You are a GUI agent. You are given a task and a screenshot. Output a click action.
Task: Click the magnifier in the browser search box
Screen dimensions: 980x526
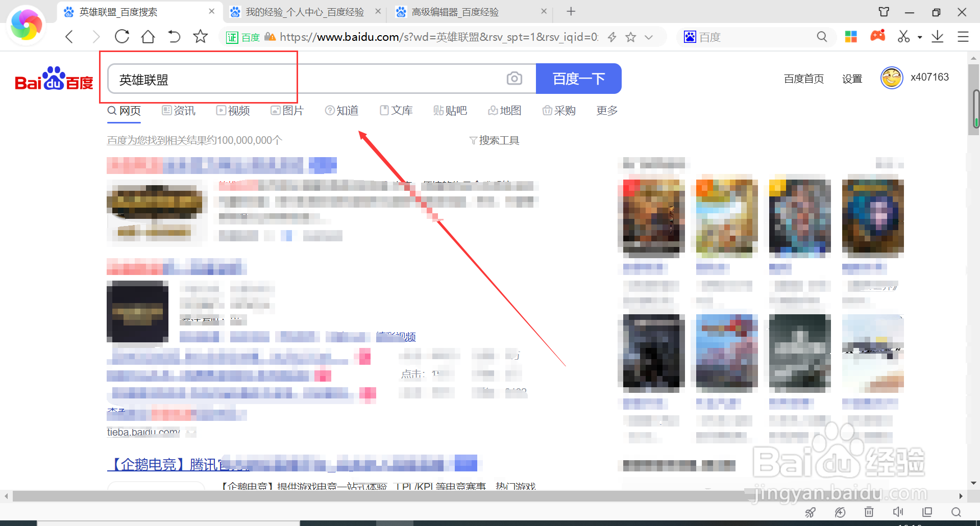click(822, 37)
